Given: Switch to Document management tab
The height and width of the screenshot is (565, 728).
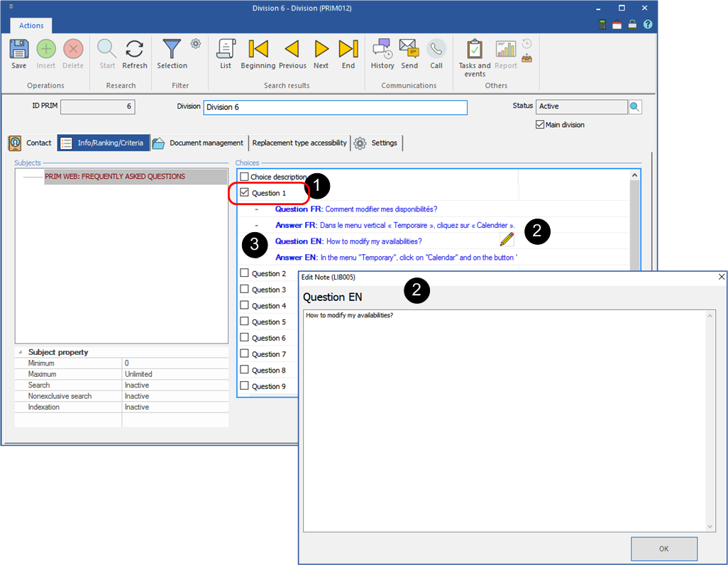Looking at the screenshot, I should click(x=198, y=143).
